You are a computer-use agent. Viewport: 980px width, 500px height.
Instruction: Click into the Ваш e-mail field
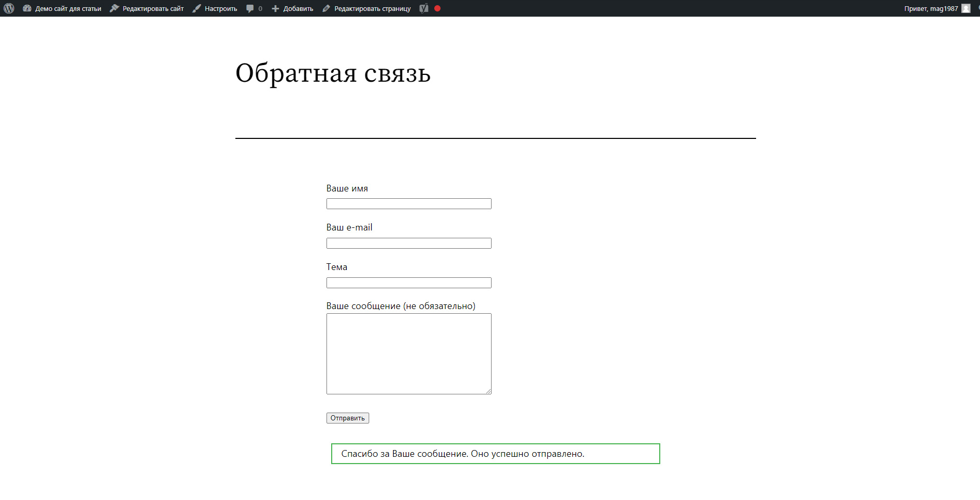(409, 243)
